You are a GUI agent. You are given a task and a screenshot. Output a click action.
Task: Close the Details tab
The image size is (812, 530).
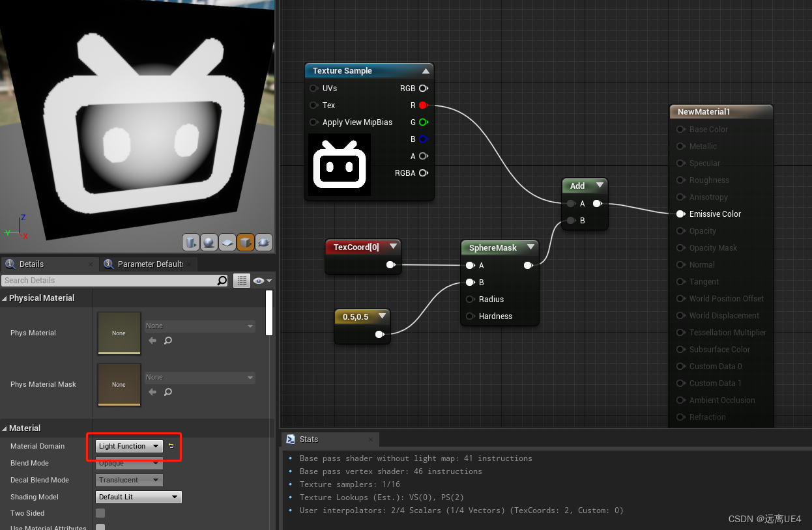pyautogui.click(x=91, y=264)
